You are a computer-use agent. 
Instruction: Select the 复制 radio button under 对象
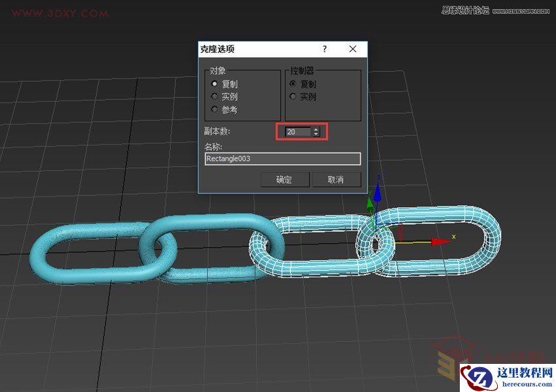pos(214,83)
